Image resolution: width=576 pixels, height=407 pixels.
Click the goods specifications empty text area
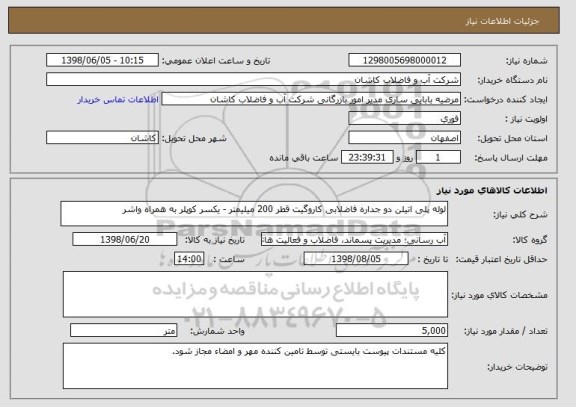[255, 295]
